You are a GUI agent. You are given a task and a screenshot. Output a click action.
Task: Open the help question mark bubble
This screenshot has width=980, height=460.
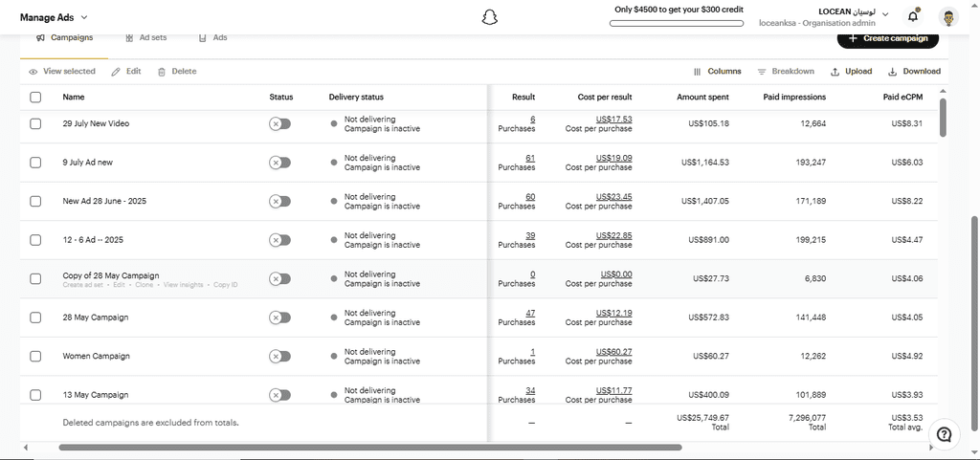(x=945, y=434)
